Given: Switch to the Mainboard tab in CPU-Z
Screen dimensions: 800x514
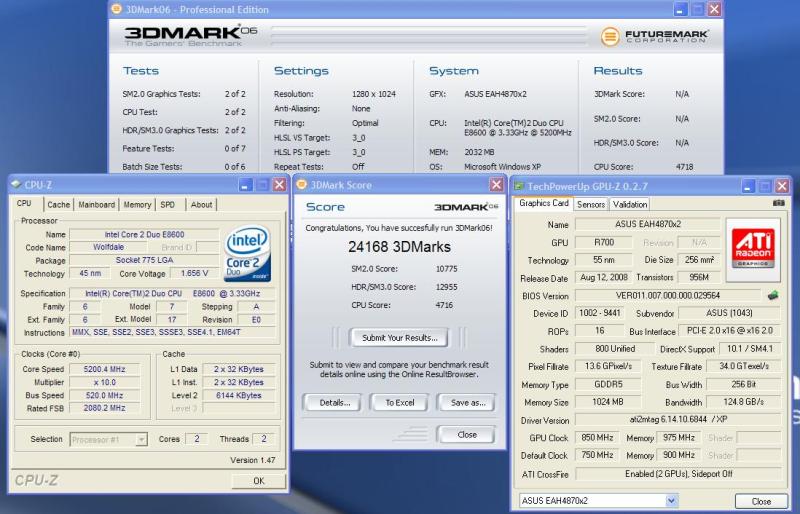Looking at the screenshot, I should [96, 205].
